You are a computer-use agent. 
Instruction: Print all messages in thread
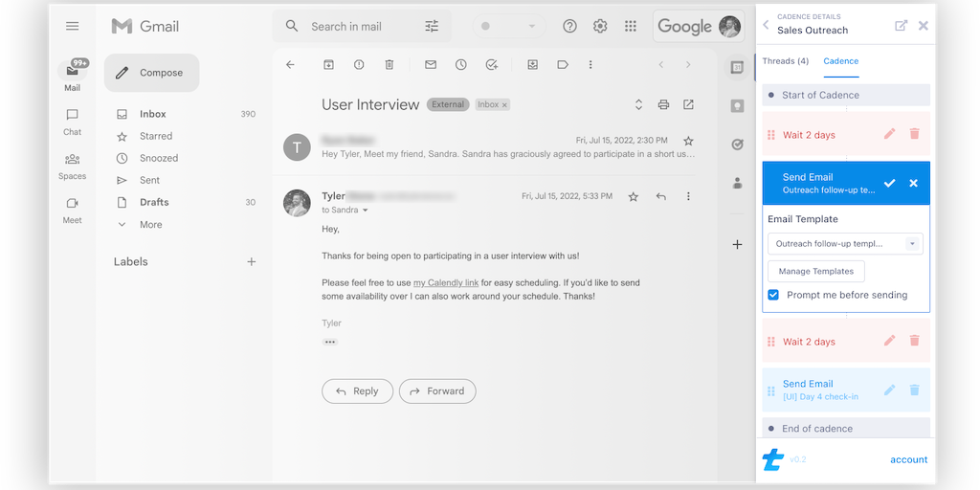coord(664,104)
